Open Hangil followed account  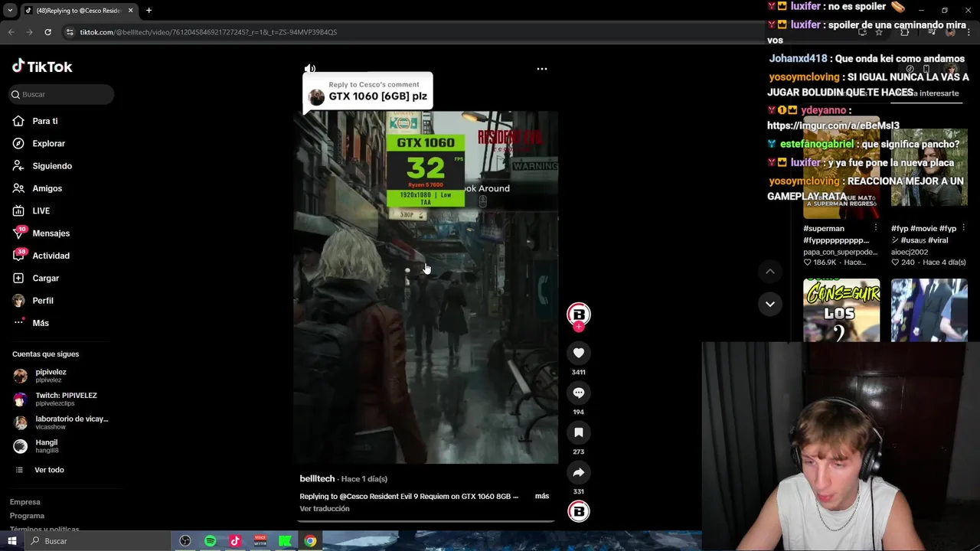pyautogui.click(x=46, y=445)
